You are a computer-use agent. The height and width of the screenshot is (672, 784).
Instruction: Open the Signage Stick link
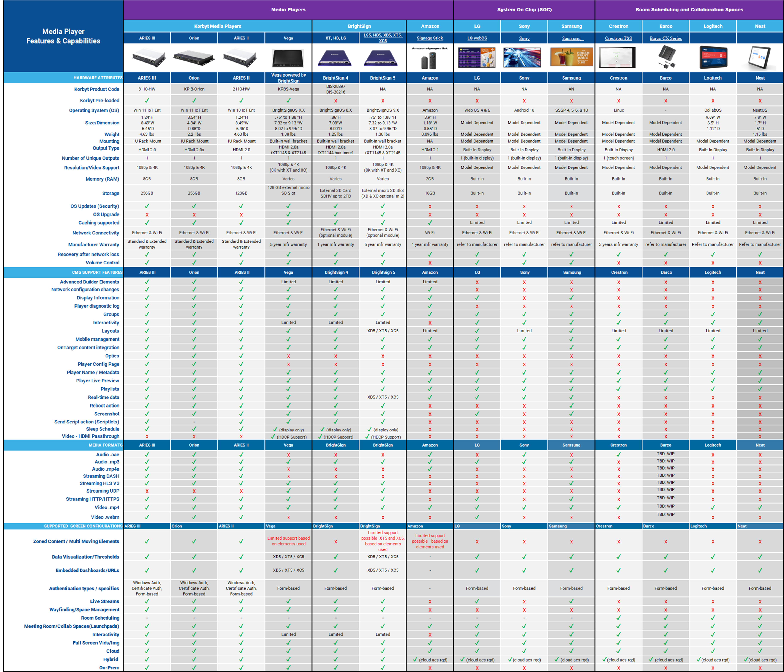click(430, 38)
